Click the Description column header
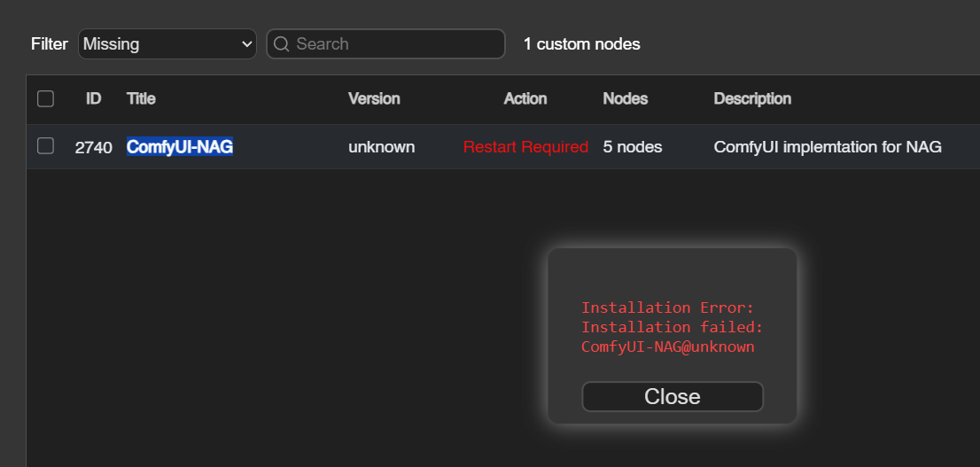980x467 pixels. 752,98
